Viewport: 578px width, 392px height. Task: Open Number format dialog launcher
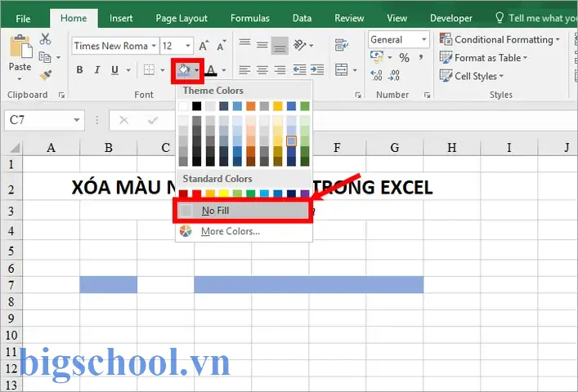coord(427,95)
